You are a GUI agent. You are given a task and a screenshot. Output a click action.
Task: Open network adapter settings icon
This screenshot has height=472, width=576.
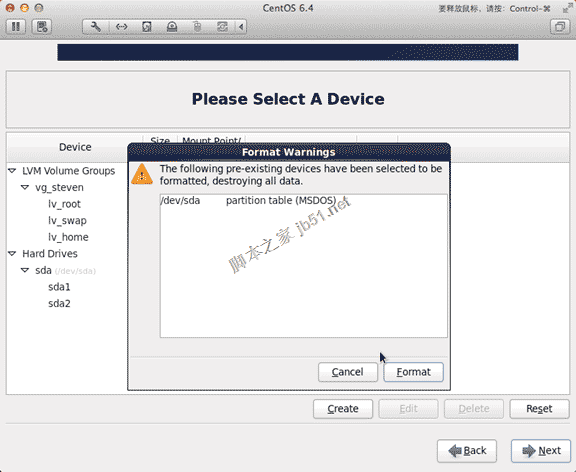pyautogui.click(x=121, y=26)
